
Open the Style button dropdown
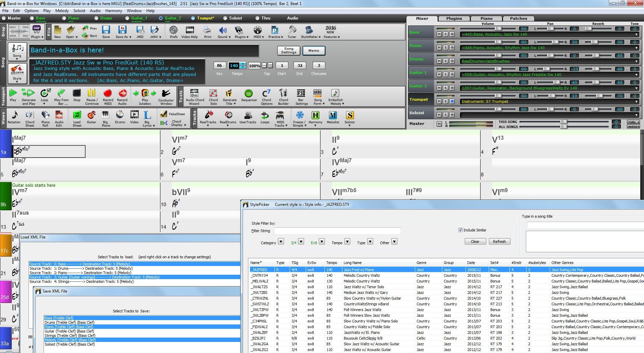17,74
